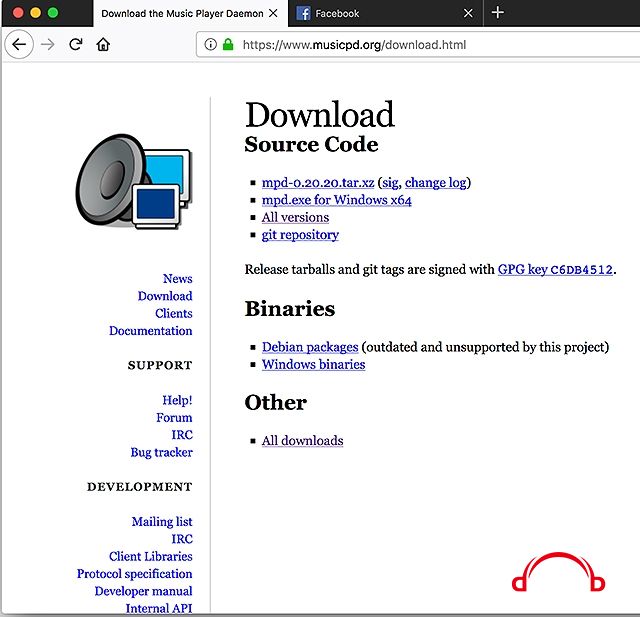The image size is (640, 617).
Task: Open the IRC link under Support
Action: click(182, 435)
